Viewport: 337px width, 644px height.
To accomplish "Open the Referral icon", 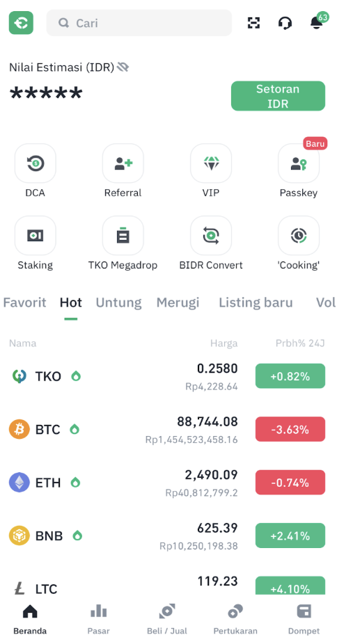I will 123,163.
